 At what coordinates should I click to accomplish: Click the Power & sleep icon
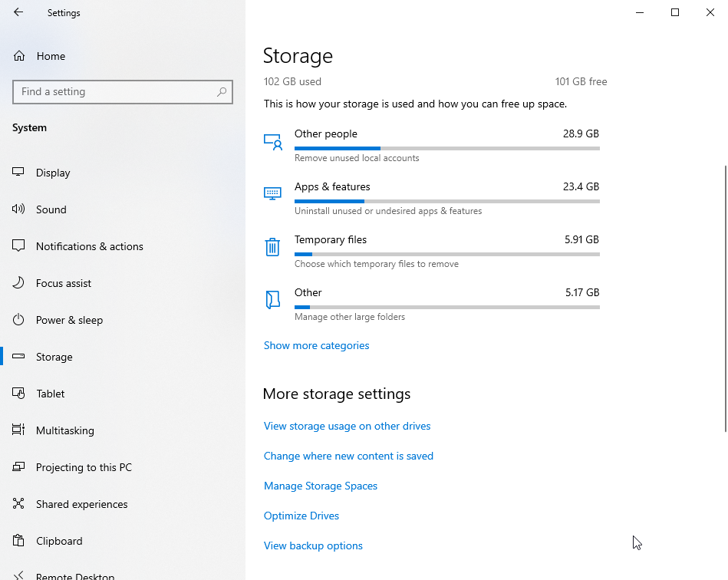(x=18, y=319)
